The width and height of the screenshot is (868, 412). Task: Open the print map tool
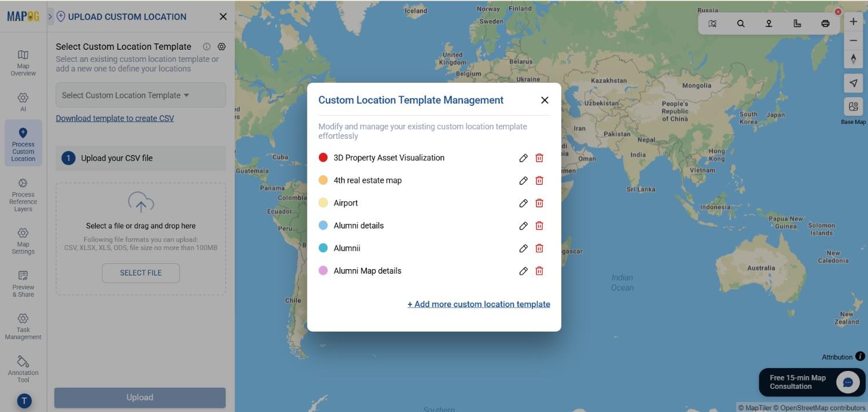click(x=825, y=23)
